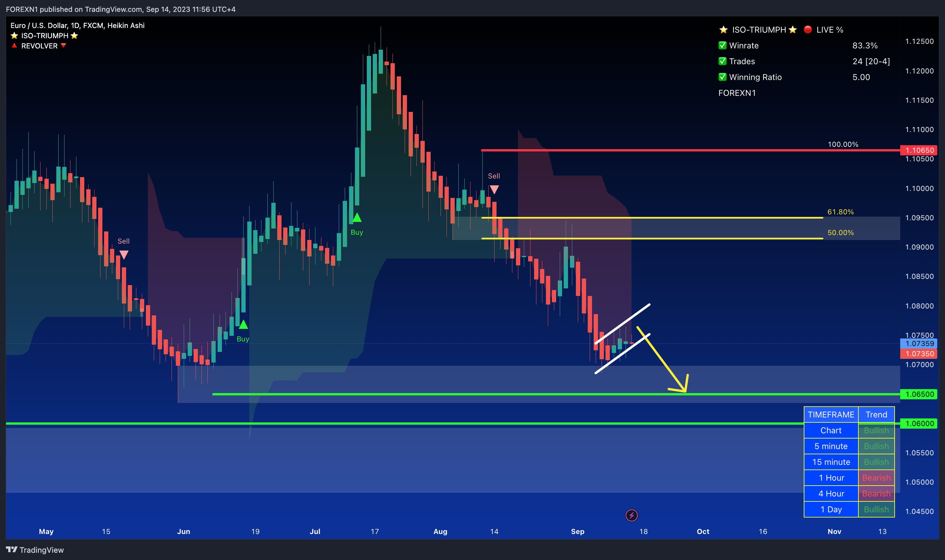Click the Sell arrow marker in May
945x560 pixels.
tap(124, 255)
